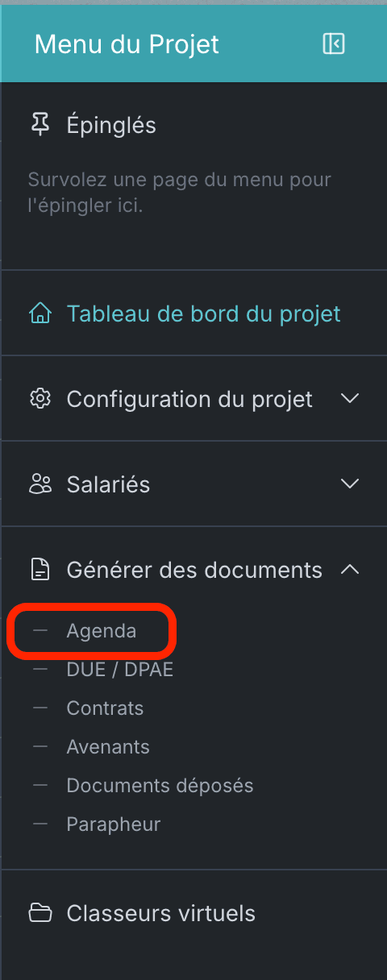Click the Épinglés section label
This screenshot has height=980, width=387.
tap(111, 125)
